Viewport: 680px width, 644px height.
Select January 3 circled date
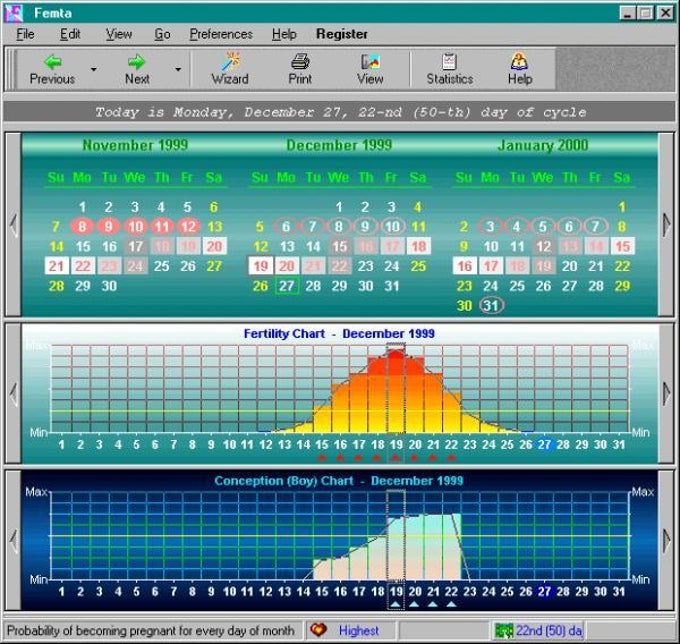[x=490, y=226]
